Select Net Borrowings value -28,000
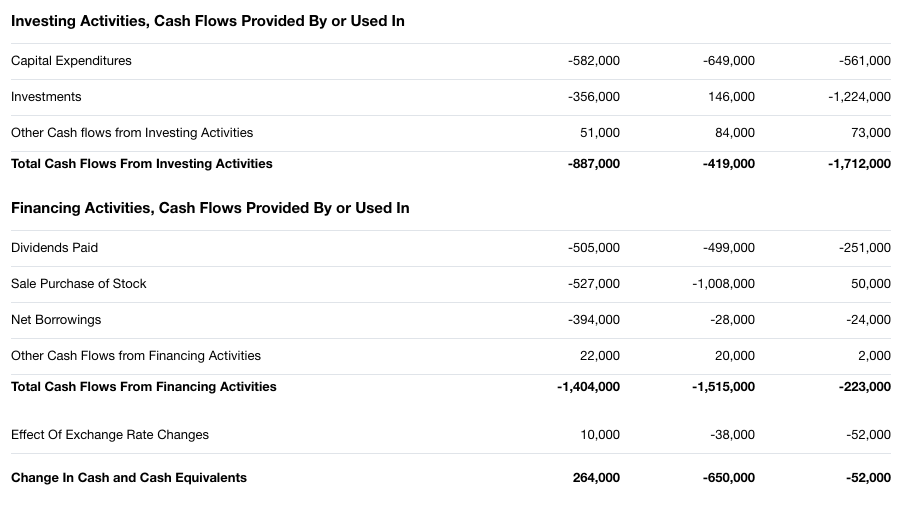This screenshot has width=912, height=511. (x=732, y=320)
